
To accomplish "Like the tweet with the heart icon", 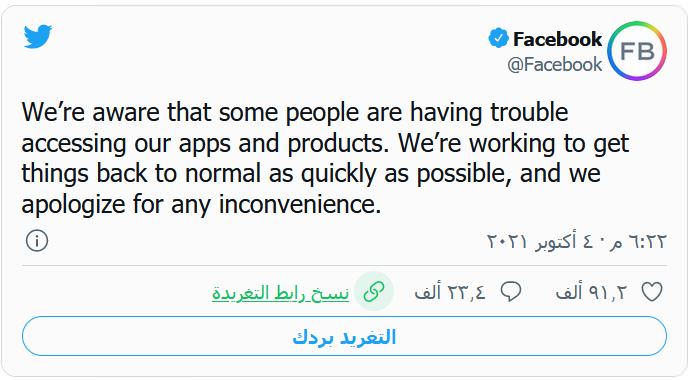I will 652,292.
